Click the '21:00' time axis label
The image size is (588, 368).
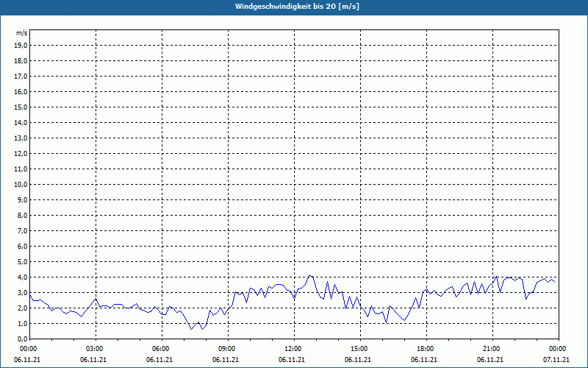(x=492, y=349)
